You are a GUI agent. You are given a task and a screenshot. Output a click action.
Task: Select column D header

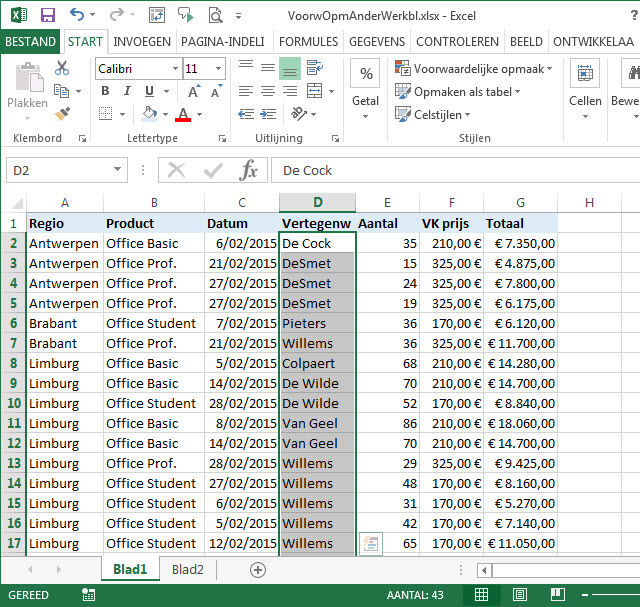pos(318,202)
